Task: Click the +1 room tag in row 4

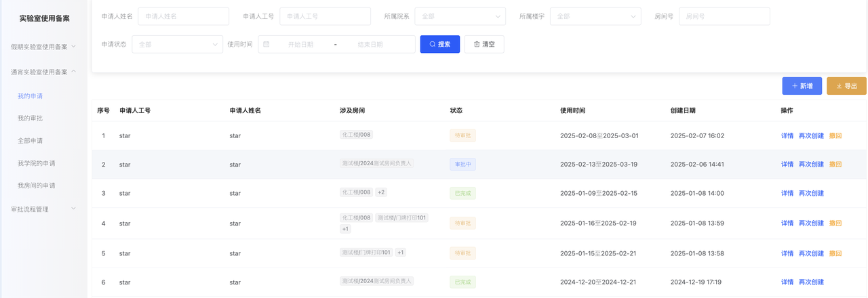Action: pos(345,229)
